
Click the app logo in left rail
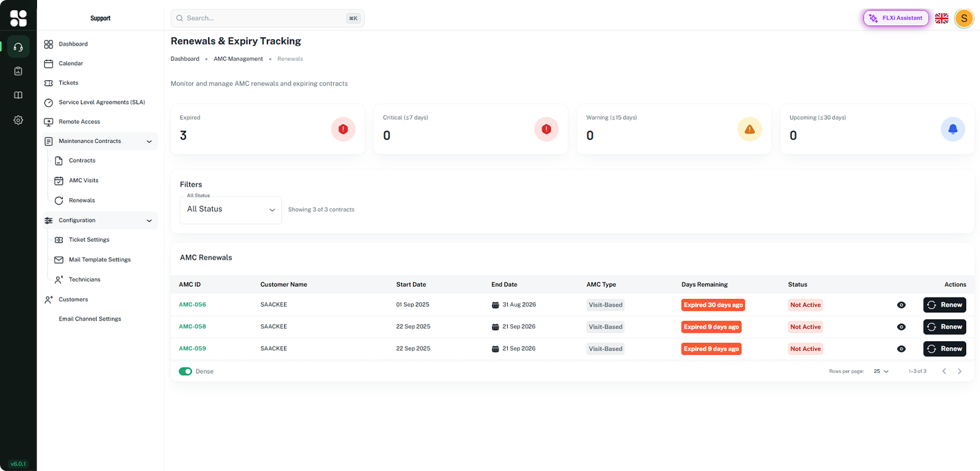pos(19,19)
